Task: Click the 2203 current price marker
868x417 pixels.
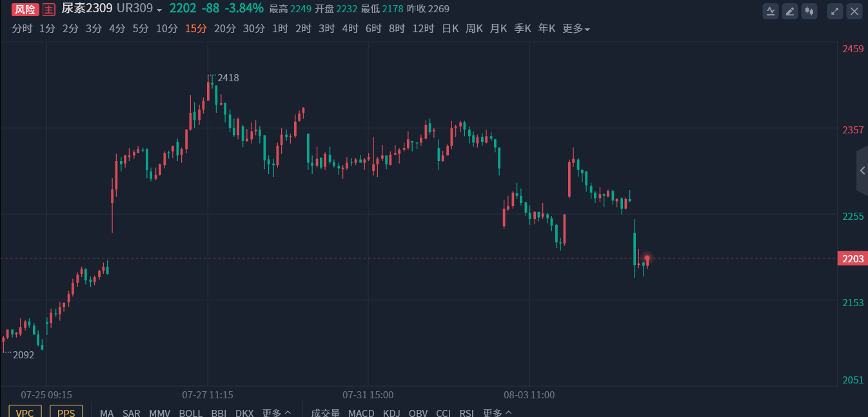Action: [852, 258]
